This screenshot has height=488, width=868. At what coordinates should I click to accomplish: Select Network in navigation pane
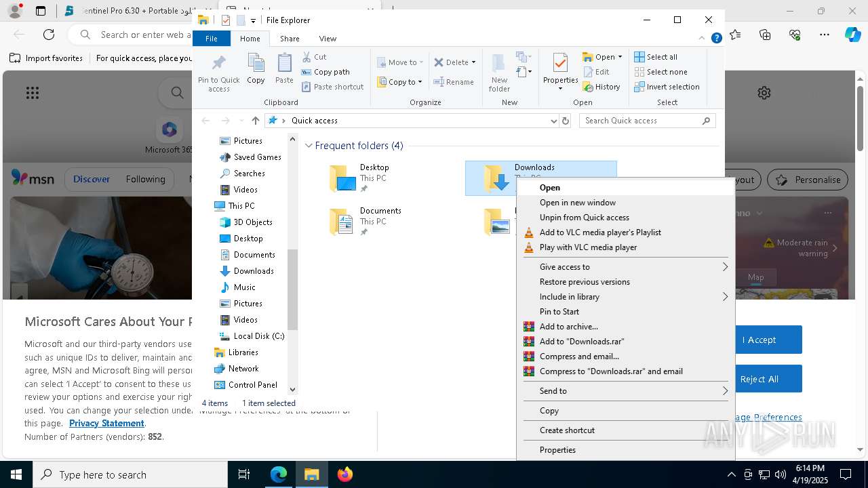(x=236, y=369)
